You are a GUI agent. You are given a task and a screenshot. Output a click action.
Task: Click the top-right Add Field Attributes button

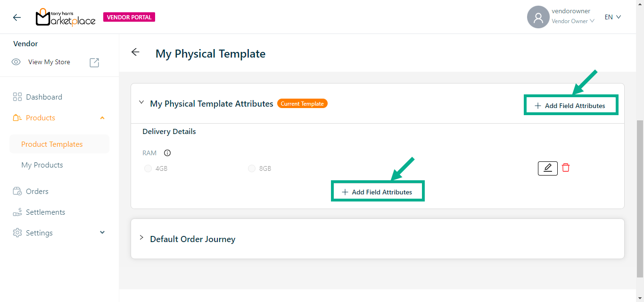point(570,106)
